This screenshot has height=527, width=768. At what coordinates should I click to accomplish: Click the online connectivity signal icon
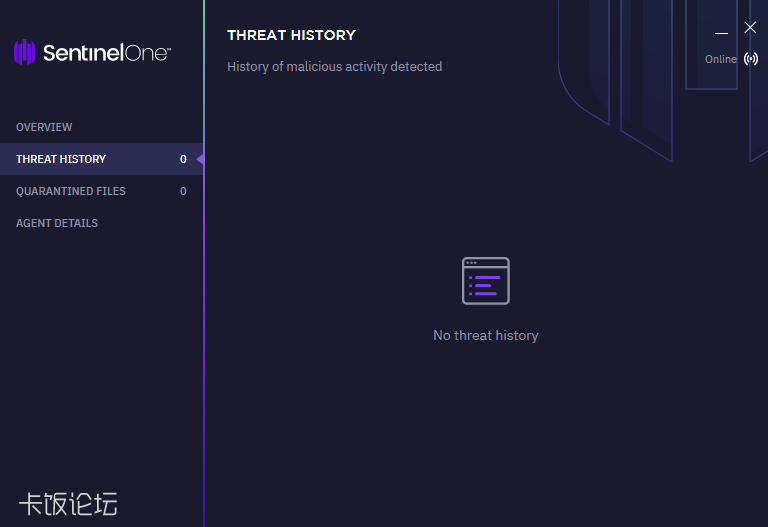tap(751, 59)
